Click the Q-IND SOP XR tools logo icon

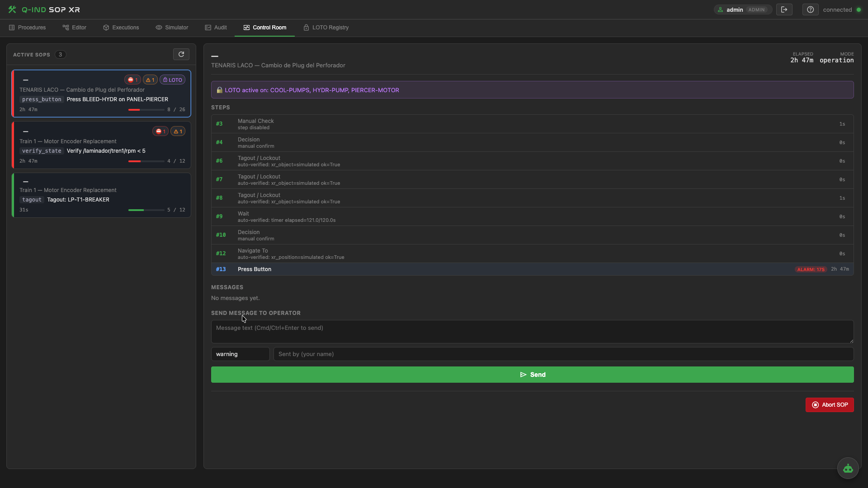tap(12, 9)
